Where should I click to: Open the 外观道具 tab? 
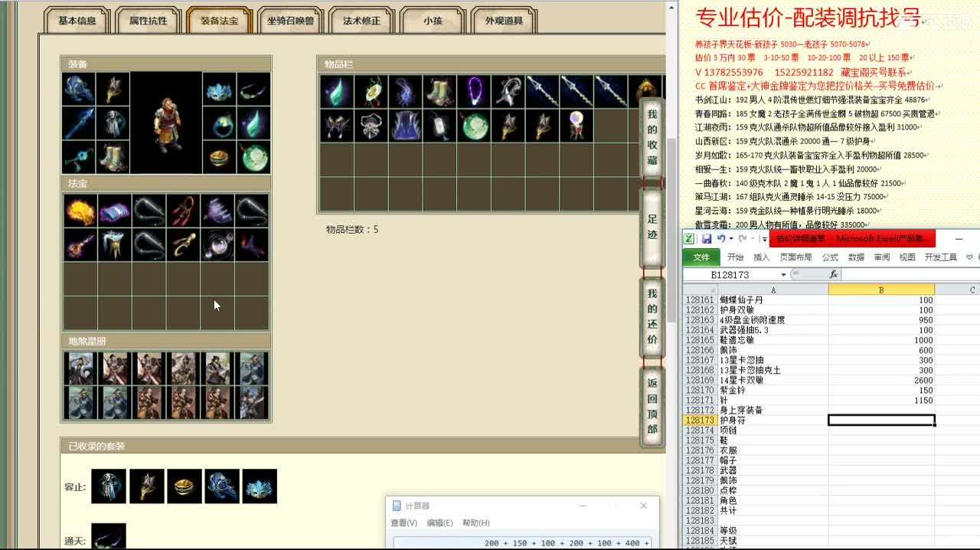click(504, 21)
